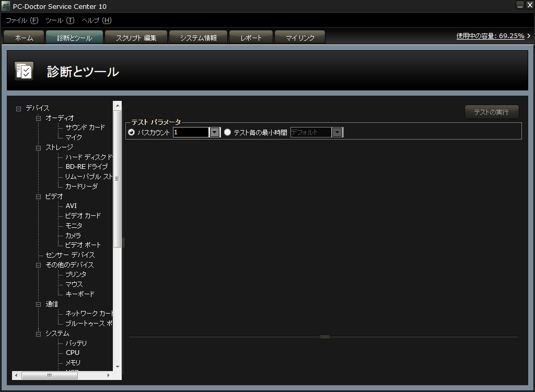Screen dimensions: 535x392
Task: Select ビデオ ポート tree item
Action: 83,245
